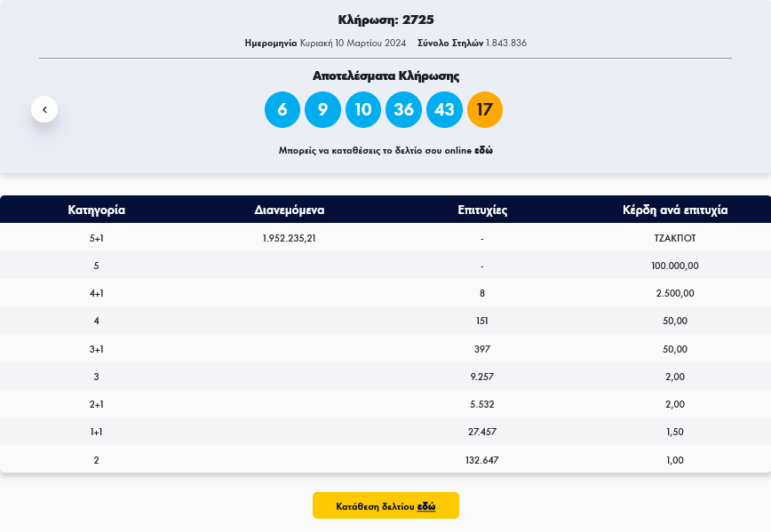Select the 4+1 category row
This screenshot has width=771, height=532.
point(96,293)
